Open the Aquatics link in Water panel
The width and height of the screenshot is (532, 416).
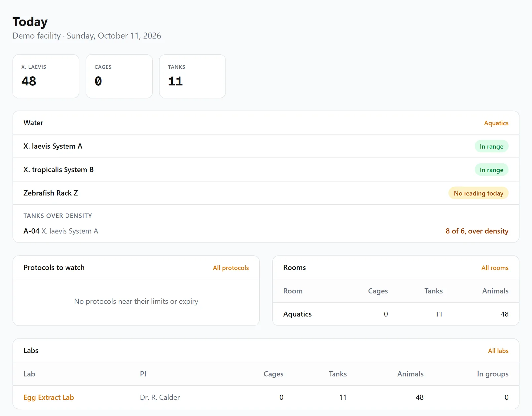click(x=496, y=123)
